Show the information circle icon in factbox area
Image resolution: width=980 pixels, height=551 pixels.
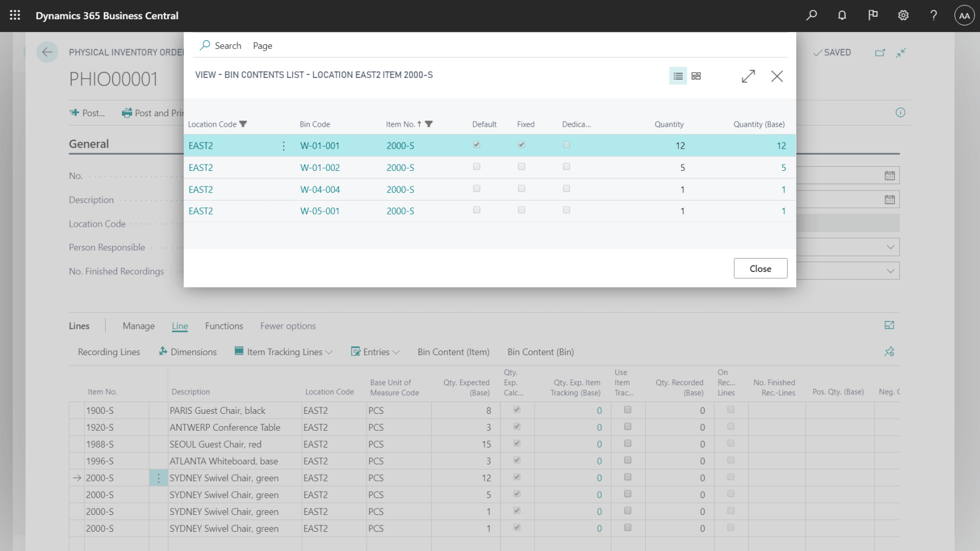tap(900, 113)
